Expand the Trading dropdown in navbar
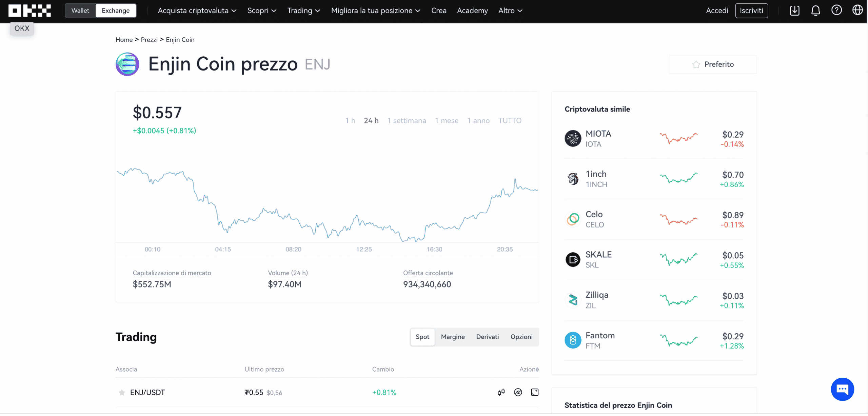The width and height of the screenshot is (868, 416). pyautogui.click(x=303, y=11)
